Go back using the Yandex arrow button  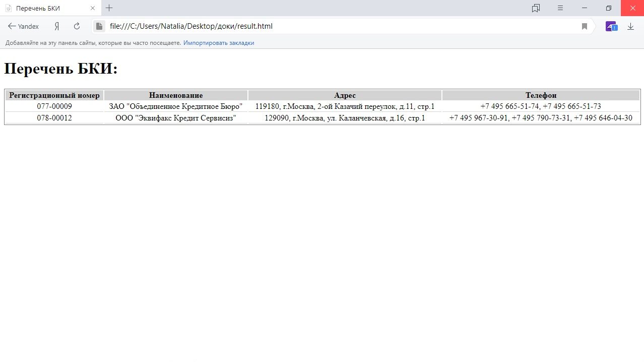point(23,26)
